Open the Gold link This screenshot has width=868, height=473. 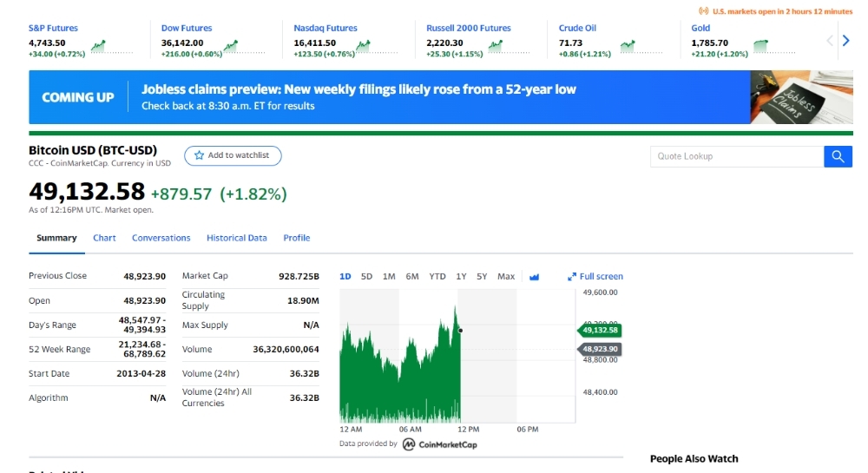pyautogui.click(x=700, y=29)
